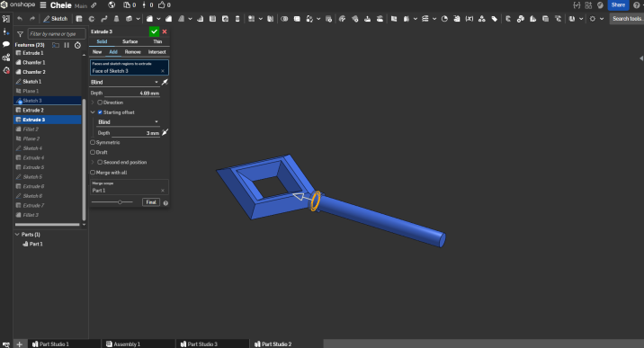Switch to the Surface tab
The width and height of the screenshot is (644, 348).
[x=130, y=41]
